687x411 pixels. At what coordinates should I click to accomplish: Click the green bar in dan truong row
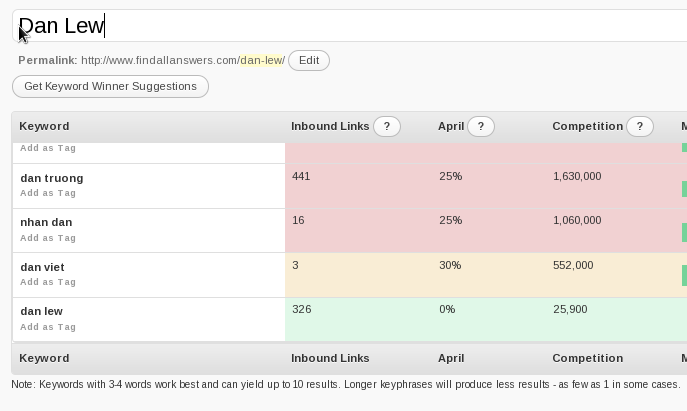click(684, 188)
